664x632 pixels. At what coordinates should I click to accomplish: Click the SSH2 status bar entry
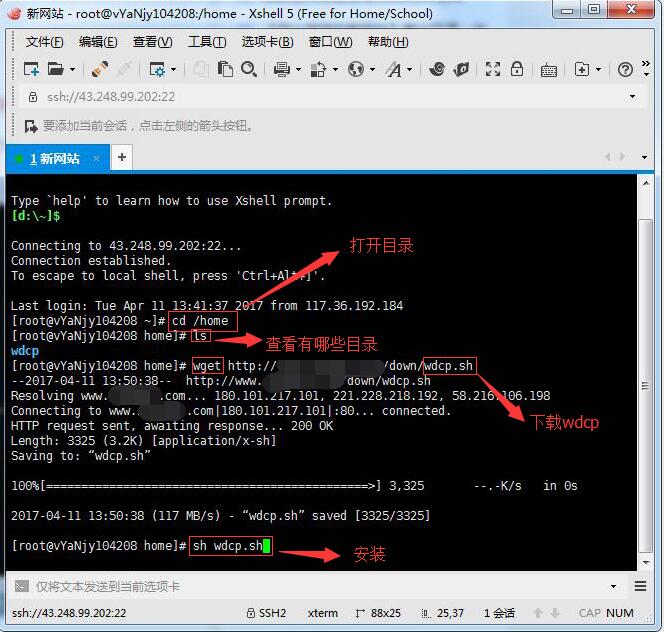[x=267, y=613]
